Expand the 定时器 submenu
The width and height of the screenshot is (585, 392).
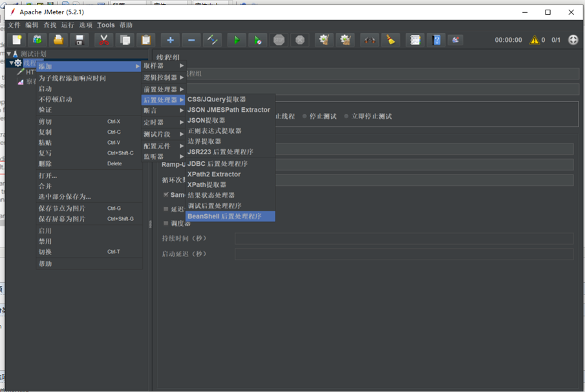[164, 122]
